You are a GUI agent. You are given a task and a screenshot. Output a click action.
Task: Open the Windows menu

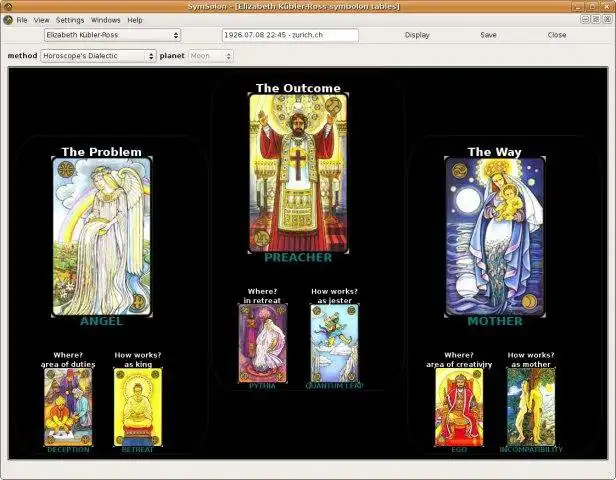pos(105,20)
